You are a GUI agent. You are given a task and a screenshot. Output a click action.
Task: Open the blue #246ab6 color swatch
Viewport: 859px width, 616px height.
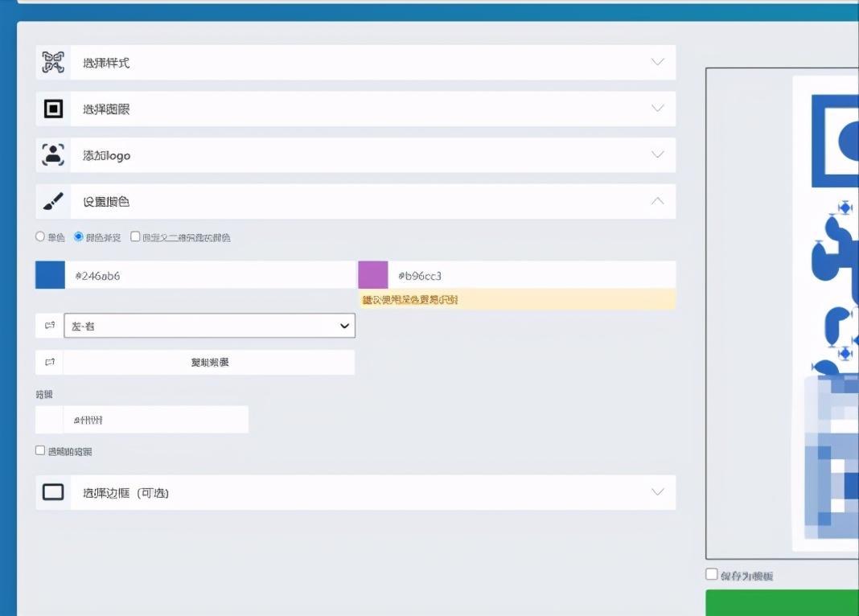click(x=50, y=275)
